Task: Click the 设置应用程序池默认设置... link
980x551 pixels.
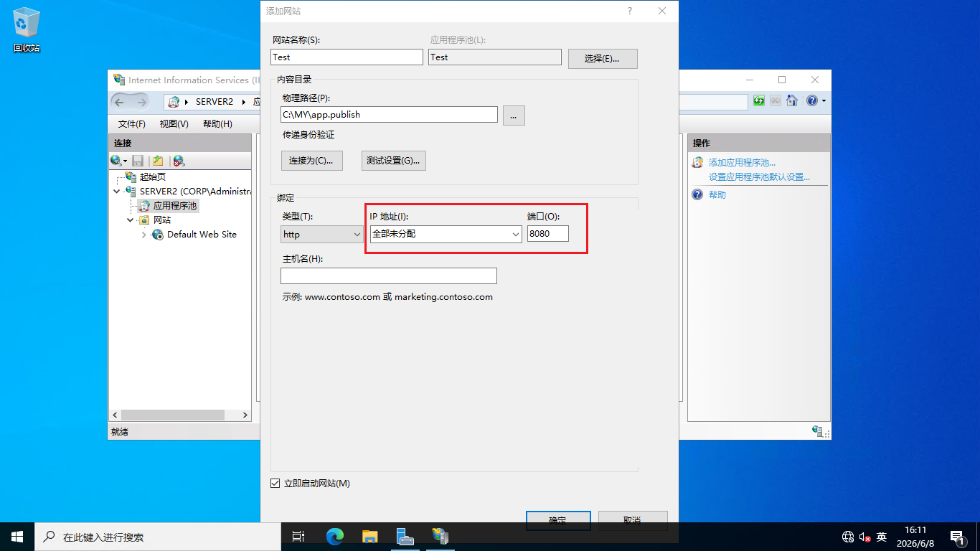Action: (x=759, y=177)
